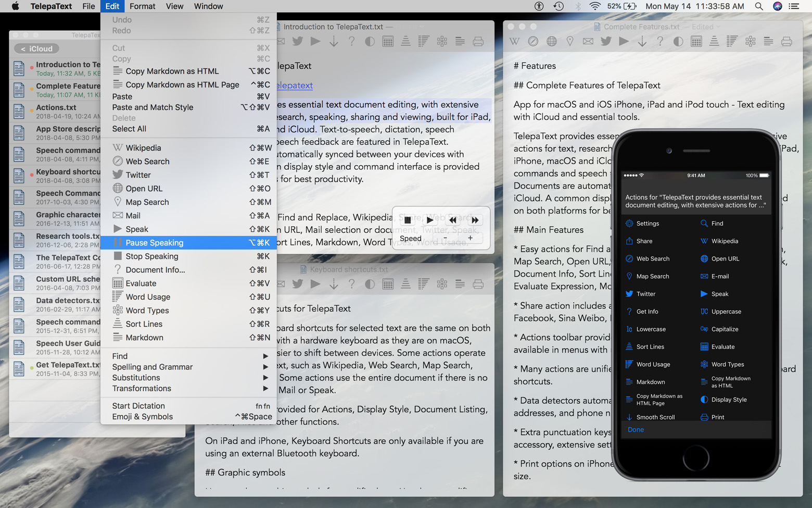812x508 pixels.
Task: Click Mail envelope icon in Complete Features toolbar
Action: (588, 41)
